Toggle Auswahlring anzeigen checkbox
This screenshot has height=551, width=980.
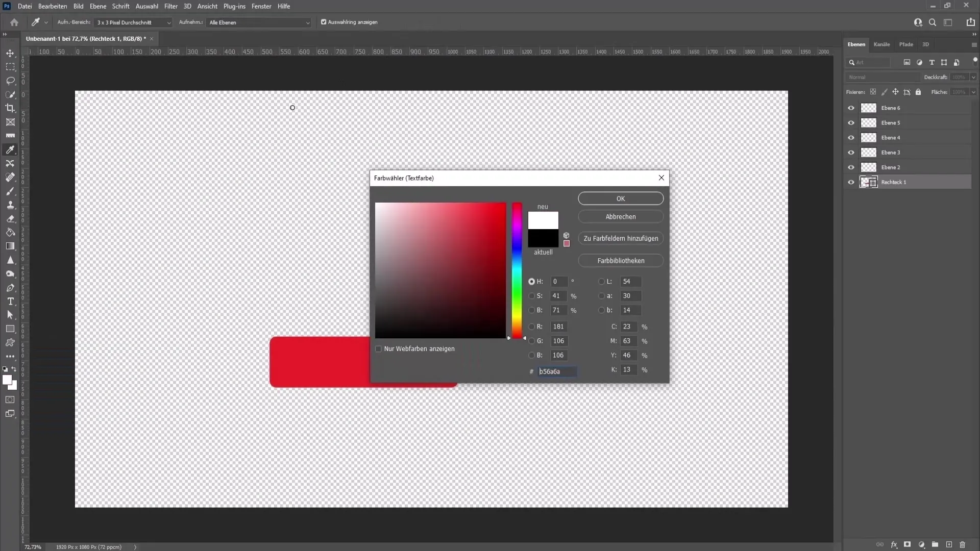click(324, 22)
